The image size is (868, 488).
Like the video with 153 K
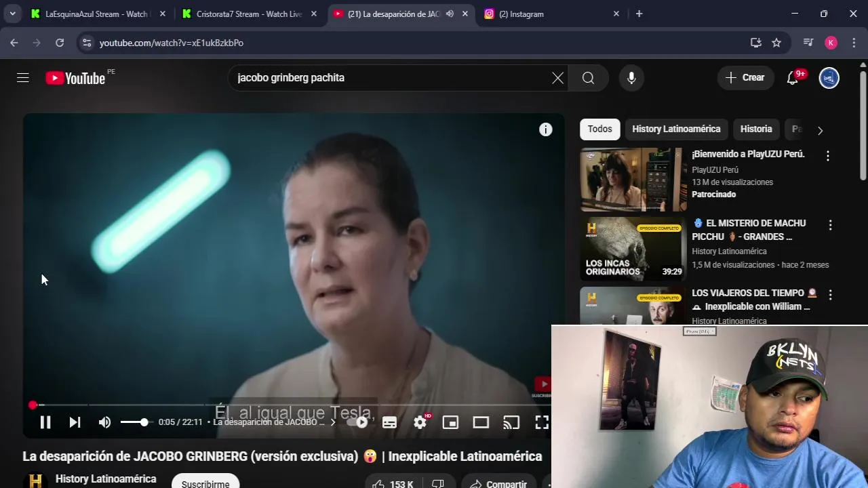coord(393,484)
